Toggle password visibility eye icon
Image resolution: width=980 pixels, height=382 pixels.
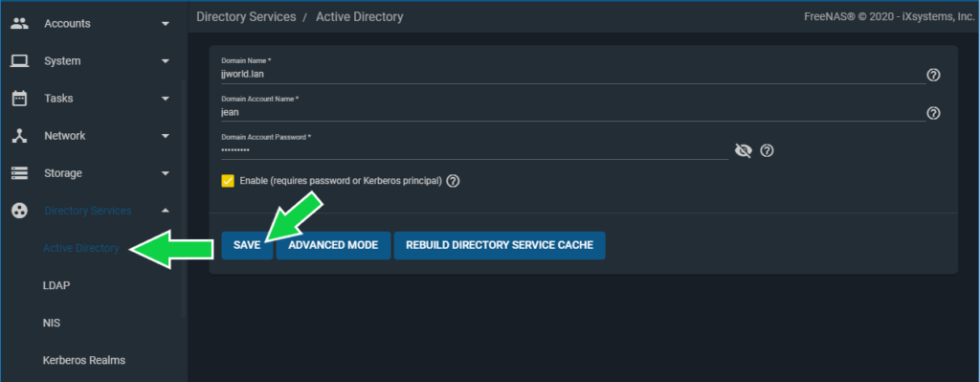click(x=743, y=150)
